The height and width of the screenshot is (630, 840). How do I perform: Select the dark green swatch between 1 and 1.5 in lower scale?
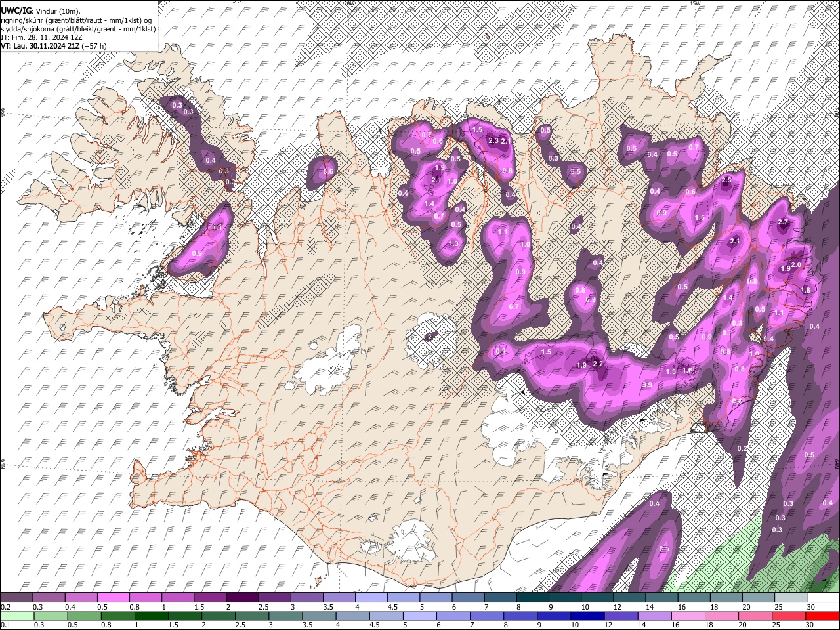pos(151,616)
